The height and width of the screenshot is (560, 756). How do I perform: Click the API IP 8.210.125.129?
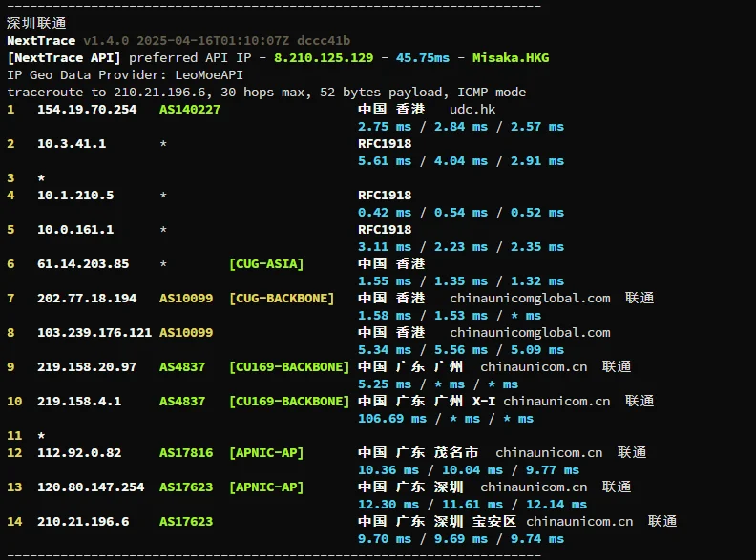coord(324,58)
